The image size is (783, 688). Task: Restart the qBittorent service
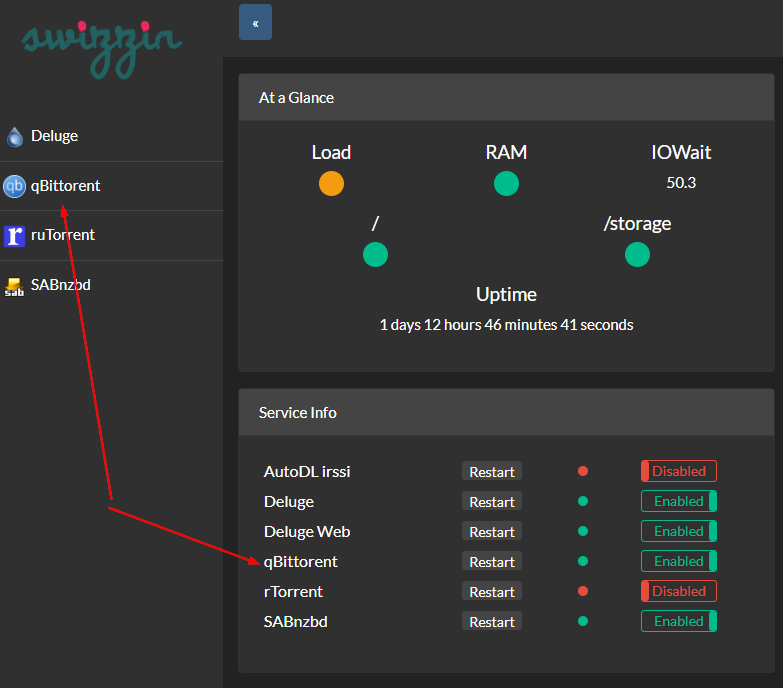click(492, 561)
